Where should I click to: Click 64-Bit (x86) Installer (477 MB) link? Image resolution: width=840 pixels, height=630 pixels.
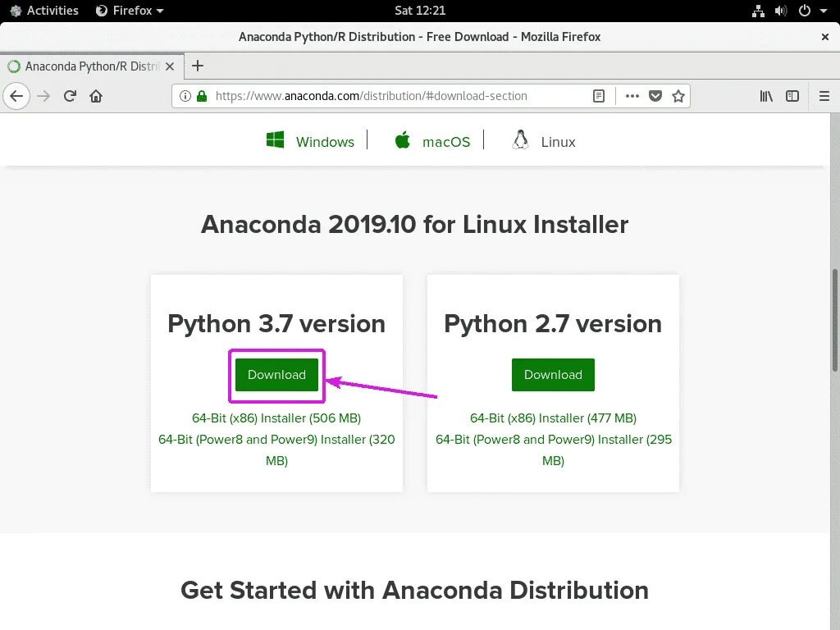tap(554, 418)
